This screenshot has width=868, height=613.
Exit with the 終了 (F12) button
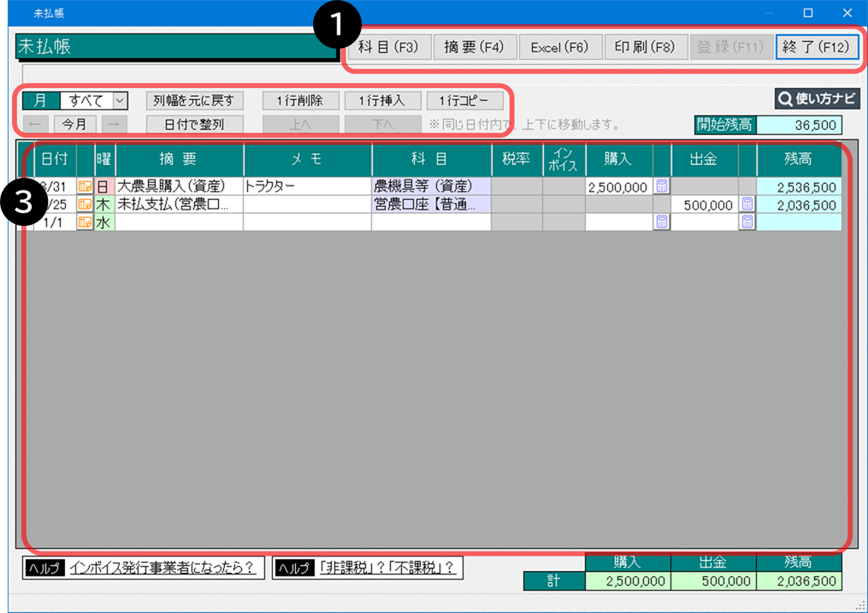tap(817, 47)
